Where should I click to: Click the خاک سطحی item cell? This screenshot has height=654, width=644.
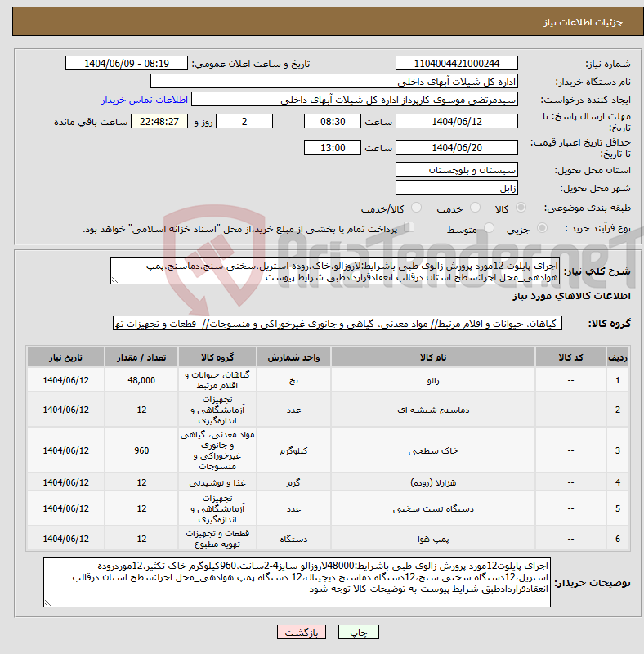click(x=433, y=450)
